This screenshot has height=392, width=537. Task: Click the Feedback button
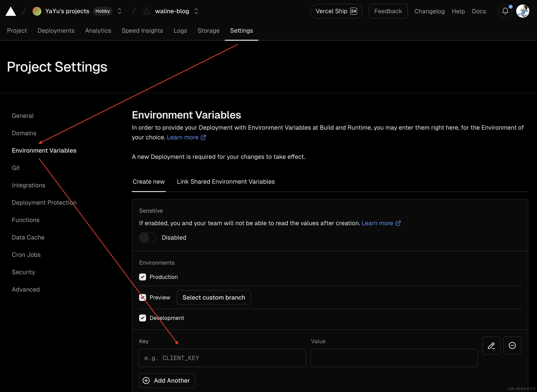click(x=388, y=11)
